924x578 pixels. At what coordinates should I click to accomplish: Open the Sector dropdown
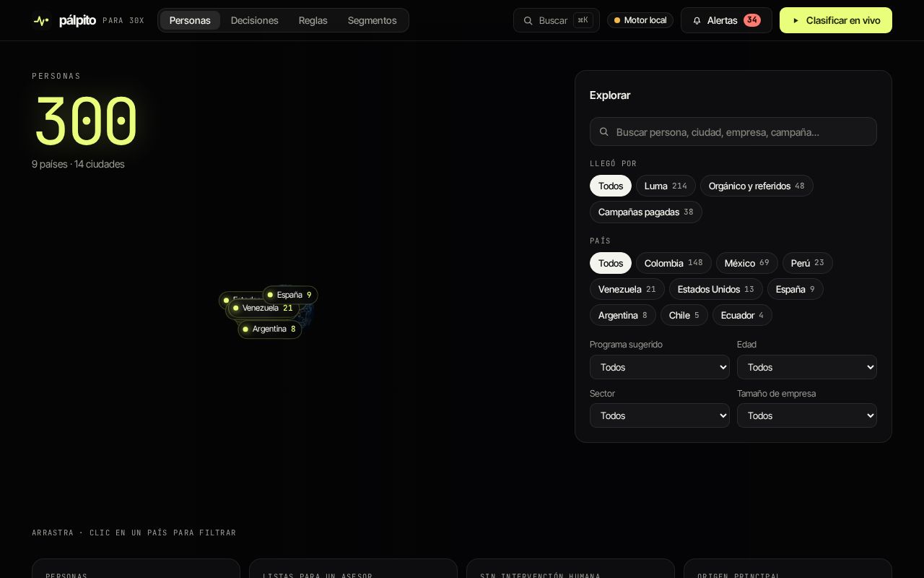click(660, 415)
